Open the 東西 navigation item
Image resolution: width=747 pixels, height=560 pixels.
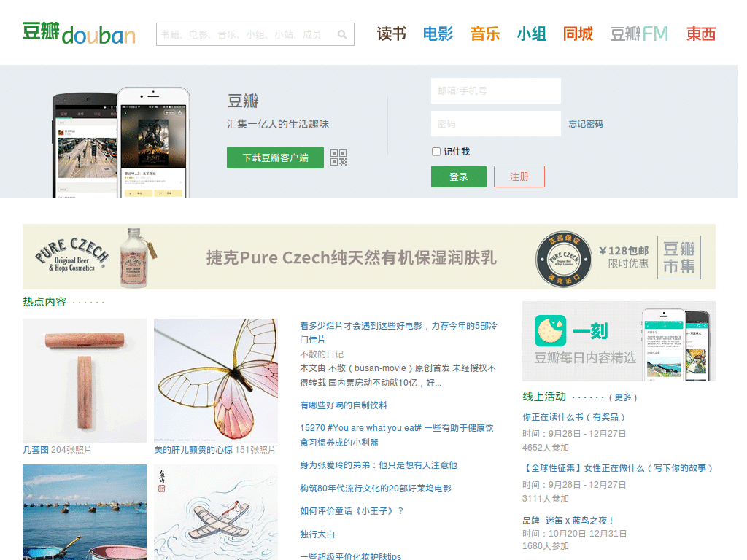tap(700, 34)
